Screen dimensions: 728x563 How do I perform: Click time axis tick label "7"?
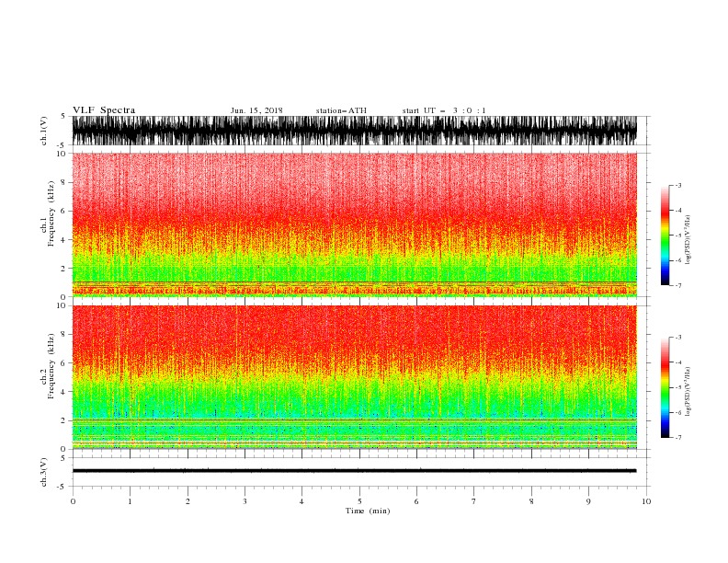(474, 501)
